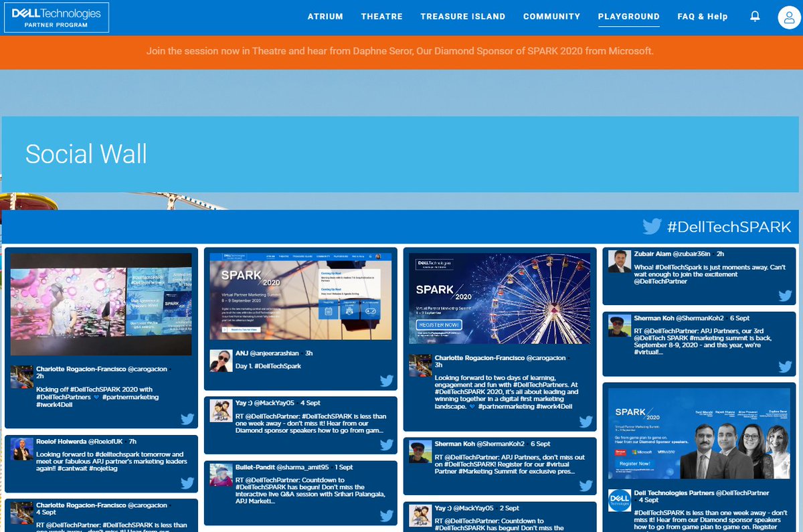Click the 'Social Wall' heading
The height and width of the screenshot is (532, 803).
tap(86, 154)
